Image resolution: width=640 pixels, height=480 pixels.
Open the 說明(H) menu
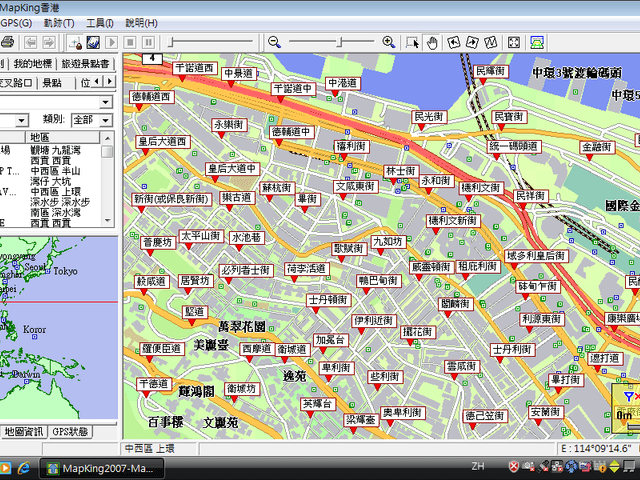click(141, 23)
